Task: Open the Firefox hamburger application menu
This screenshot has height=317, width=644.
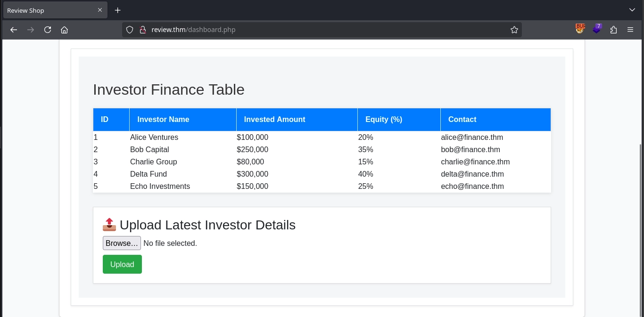Action: pyautogui.click(x=630, y=30)
